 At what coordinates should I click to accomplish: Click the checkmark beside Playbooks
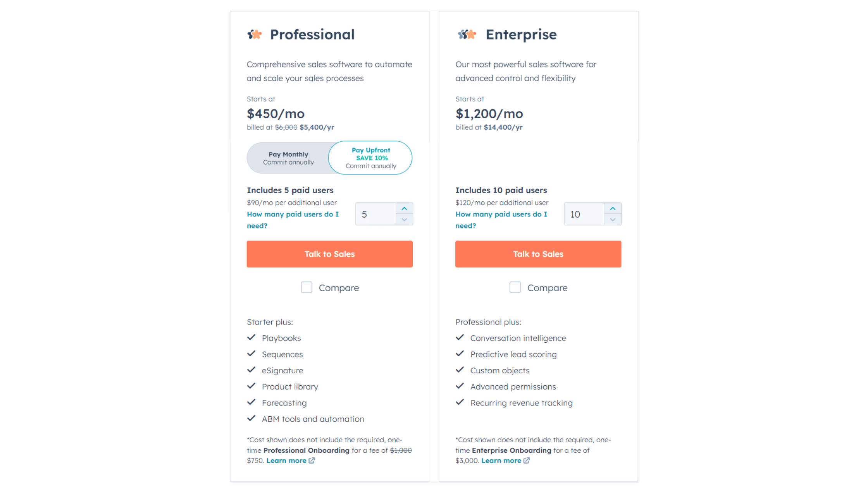pyautogui.click(x=251, y=337)
